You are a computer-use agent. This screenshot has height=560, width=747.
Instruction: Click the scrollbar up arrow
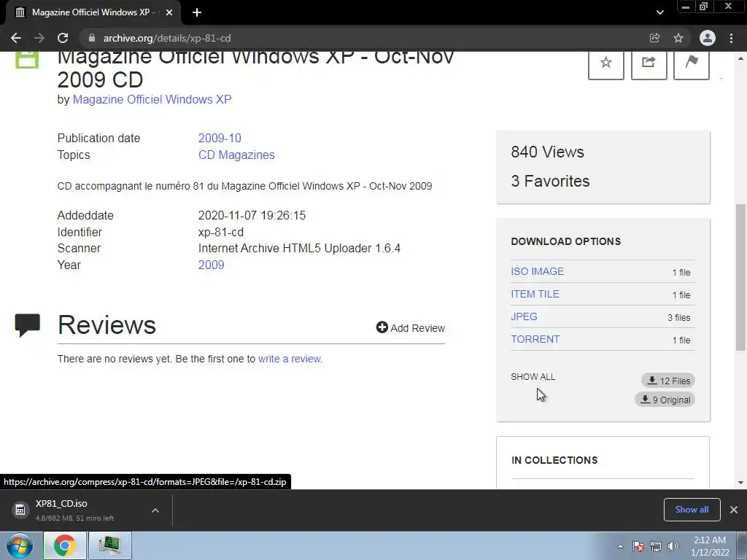740,58
